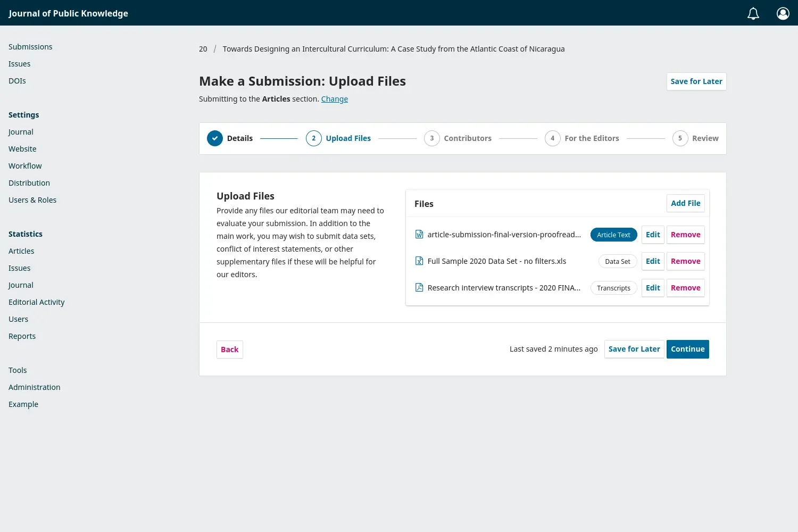Click the Word document icon beside the article file

419,234
